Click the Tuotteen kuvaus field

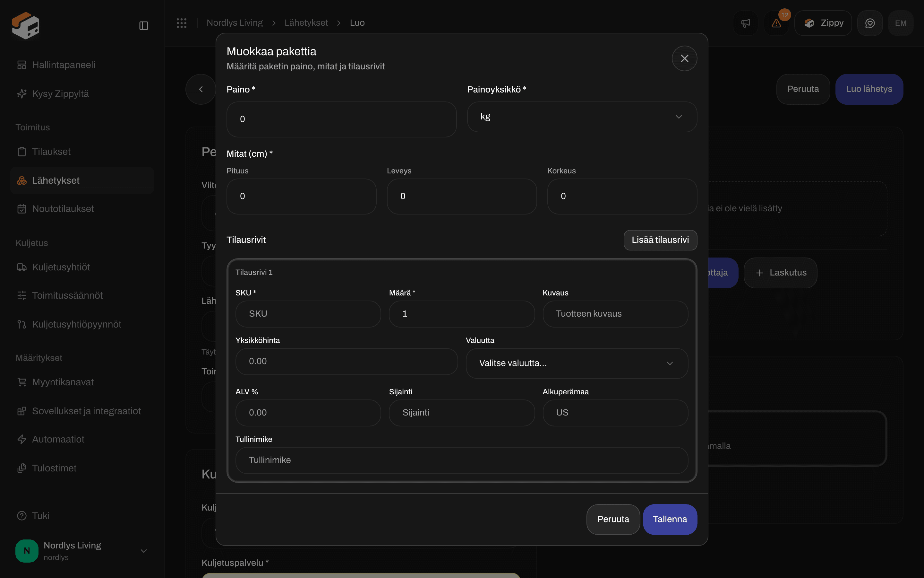[615, 314]
